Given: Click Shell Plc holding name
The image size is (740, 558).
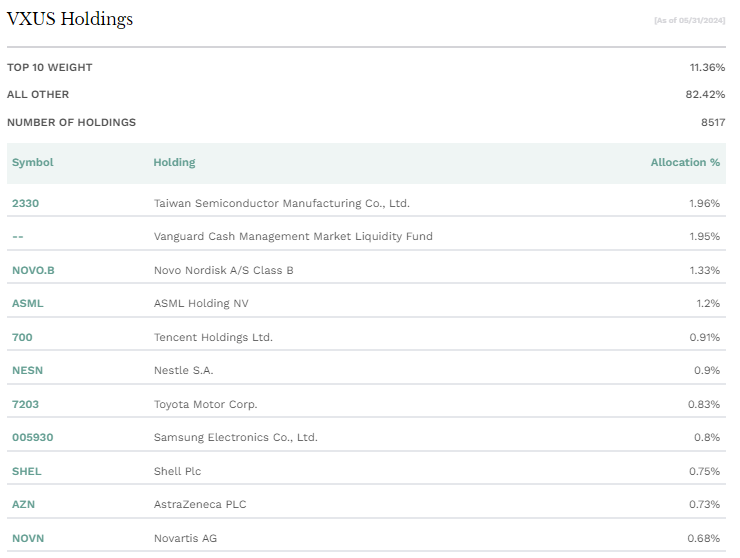Looking at the screenshot, I should click(177, 472).
